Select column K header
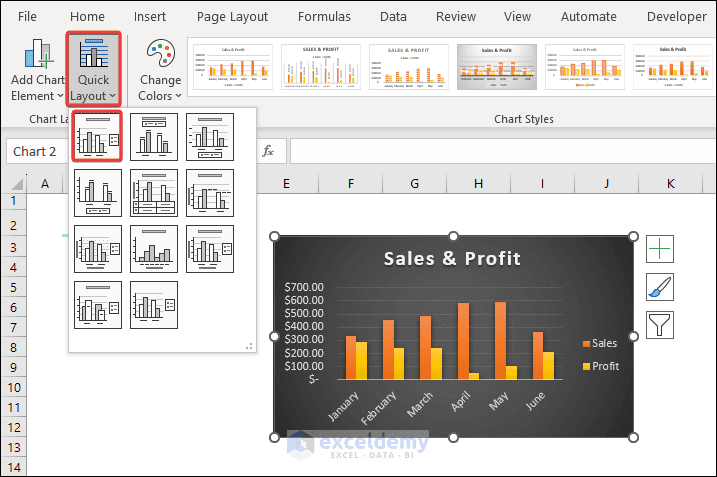This screenshot has width=717, height=477. point(670,184)
